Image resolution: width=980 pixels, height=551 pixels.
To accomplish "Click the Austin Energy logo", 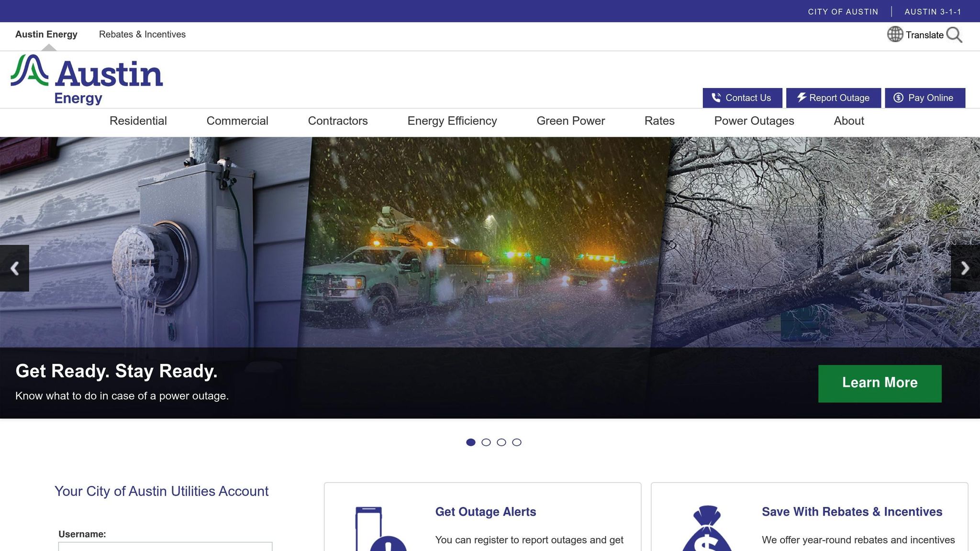I will (87, 79).
